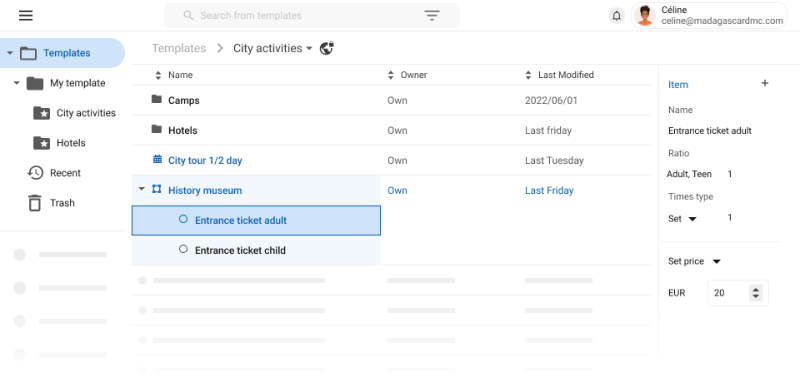This screenshot has width=800, height=390.
Task: Select Templates in the sidebar
Action: 67,53
